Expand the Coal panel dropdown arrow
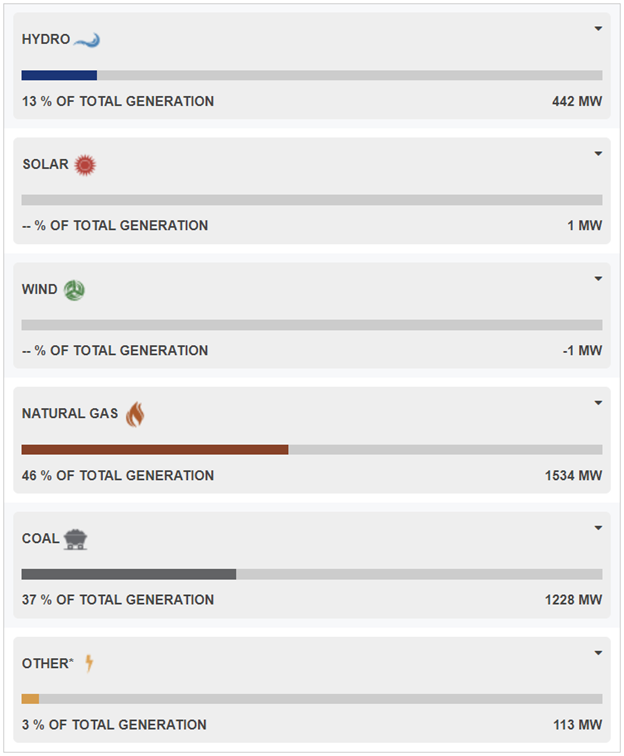 pos(598,528)
